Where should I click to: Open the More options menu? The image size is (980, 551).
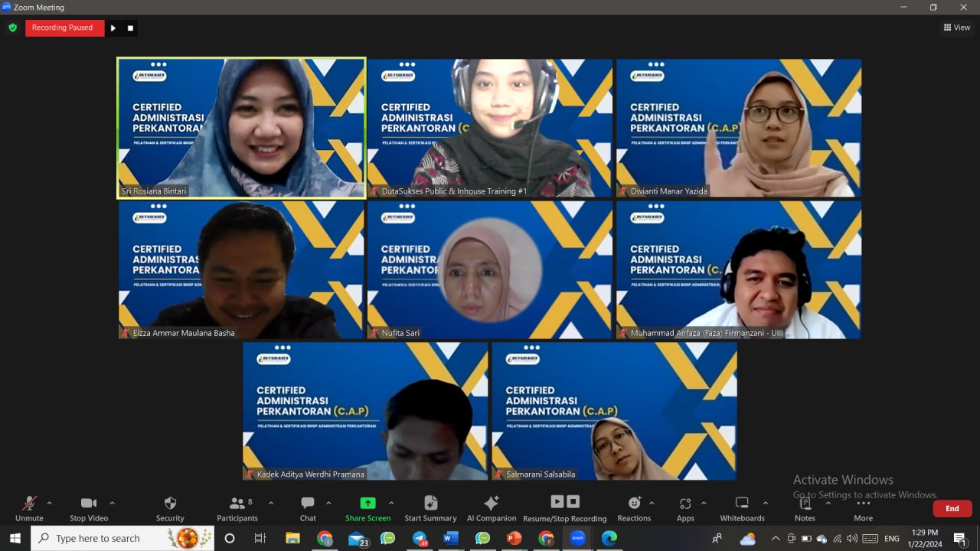click(863, 509)
